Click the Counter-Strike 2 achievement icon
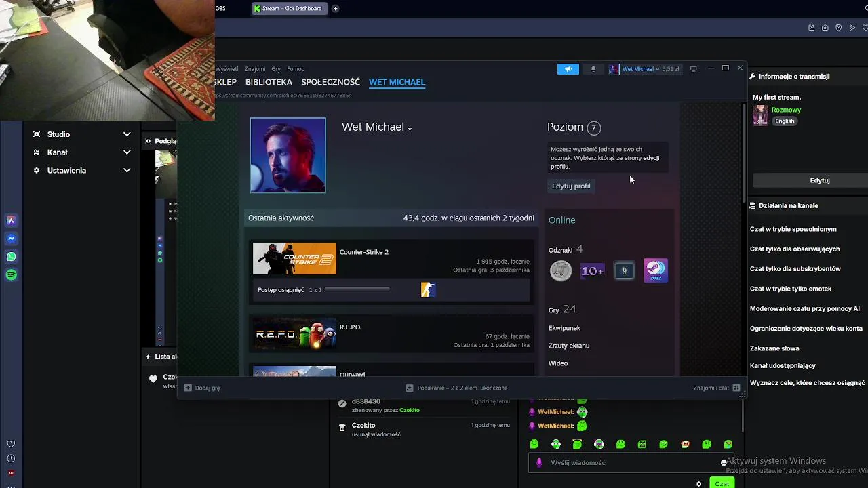 pyautogui.click(x=428, y=290)
